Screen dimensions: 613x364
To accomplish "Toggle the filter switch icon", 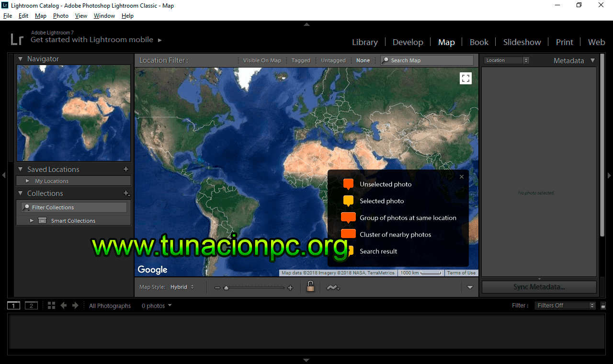I will tap(603, 306).
